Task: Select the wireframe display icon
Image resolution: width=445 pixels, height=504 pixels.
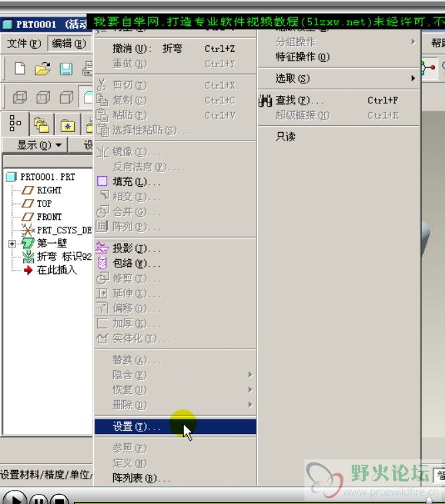Action: pos(20,97)
